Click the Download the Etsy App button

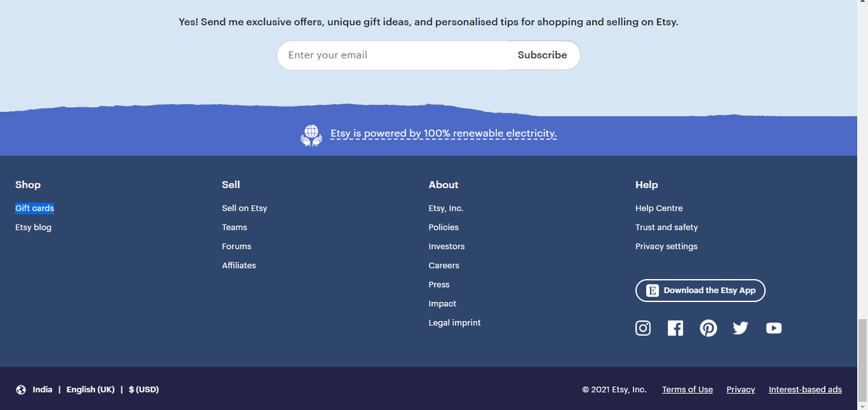[701, 291]
